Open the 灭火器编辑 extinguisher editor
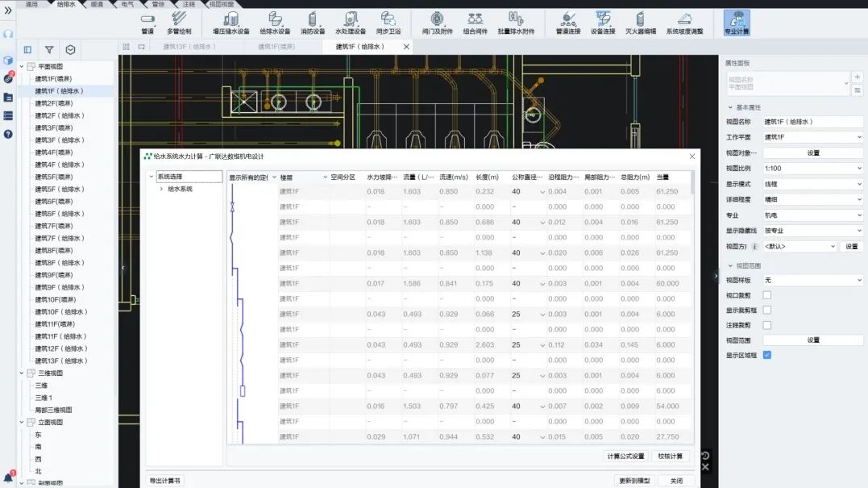 (641, 24)
